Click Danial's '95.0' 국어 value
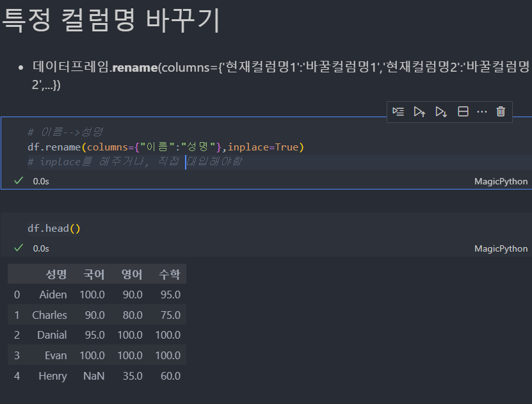532x404 pixels. [95, 335]
